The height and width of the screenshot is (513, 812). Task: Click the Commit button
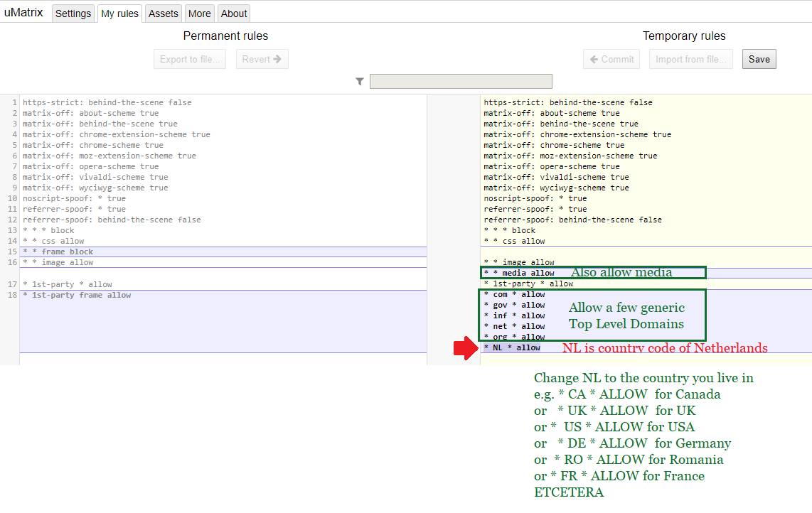coord(611,59)
